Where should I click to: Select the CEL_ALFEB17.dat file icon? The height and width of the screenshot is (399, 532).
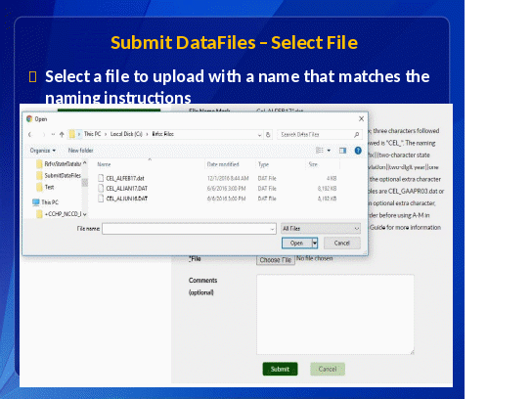point(101,178)
